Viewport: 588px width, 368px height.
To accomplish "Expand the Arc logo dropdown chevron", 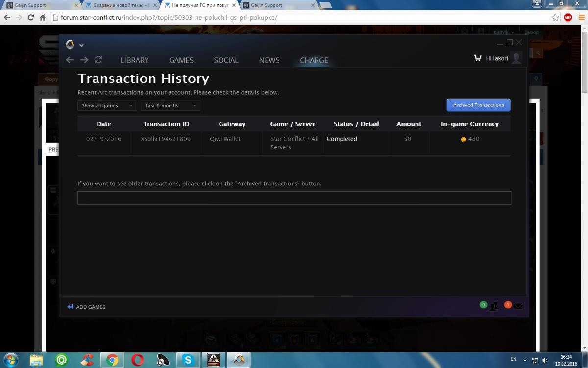I will click(81, 45).
